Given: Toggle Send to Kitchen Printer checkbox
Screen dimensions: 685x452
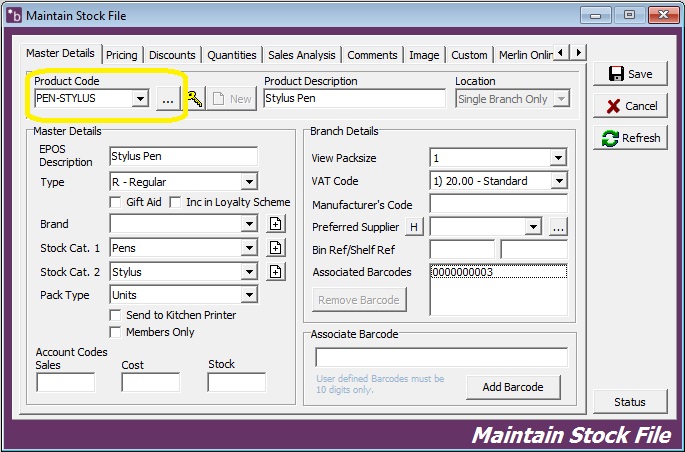Looking at the screenshot, I should (x=116, y=315).
